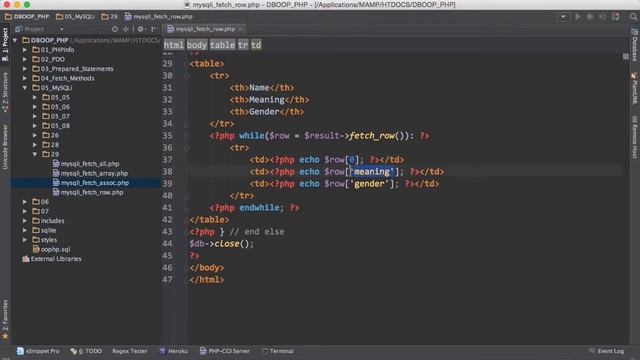Select mysqli_fetch_assoc.php in project tree
This screenshot has width=640, height=360.
point(91,183)
